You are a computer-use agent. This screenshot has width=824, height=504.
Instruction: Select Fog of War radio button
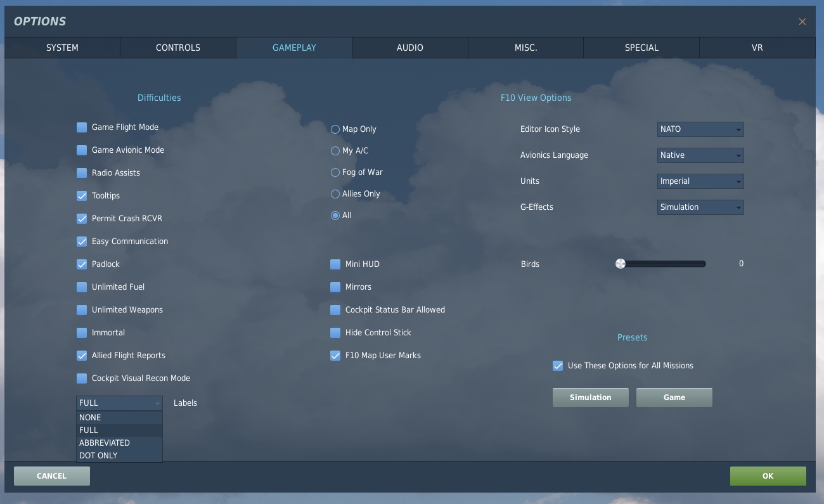tap(335, 172)
